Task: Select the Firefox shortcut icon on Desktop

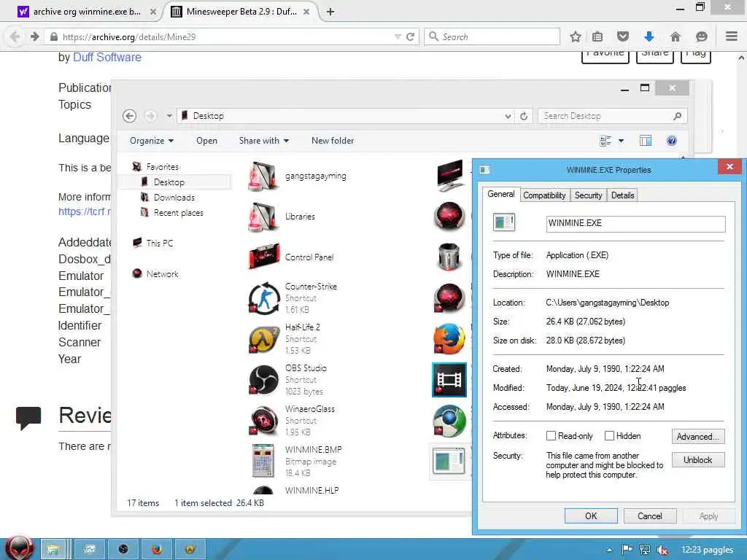Action: click(449, 339)
